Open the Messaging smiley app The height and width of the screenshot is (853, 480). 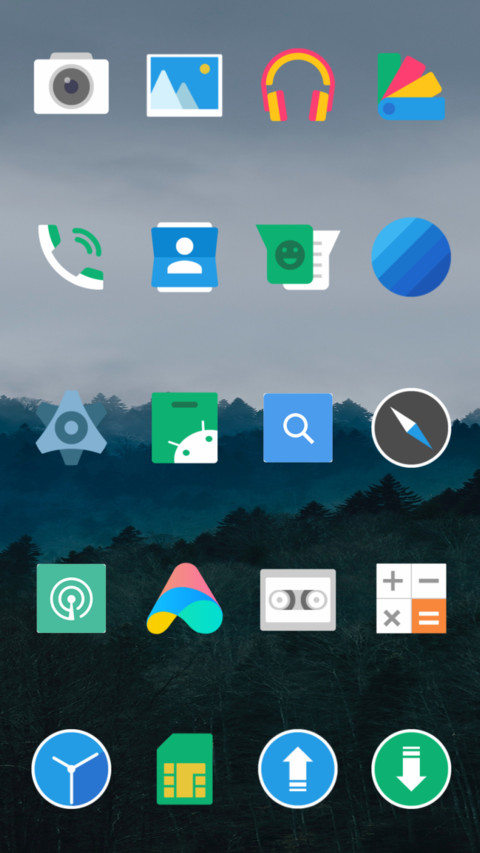pos(298,257)
